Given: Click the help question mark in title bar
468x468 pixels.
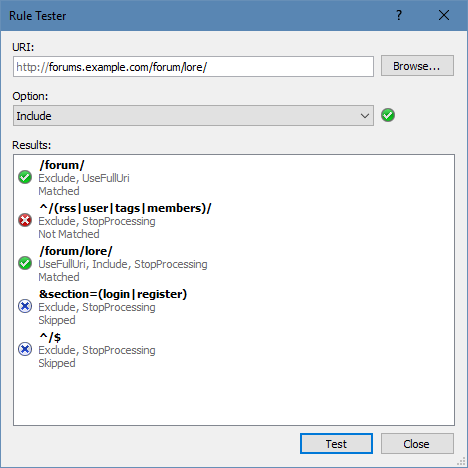Looking at the screenshot, I should click(399, 15).
